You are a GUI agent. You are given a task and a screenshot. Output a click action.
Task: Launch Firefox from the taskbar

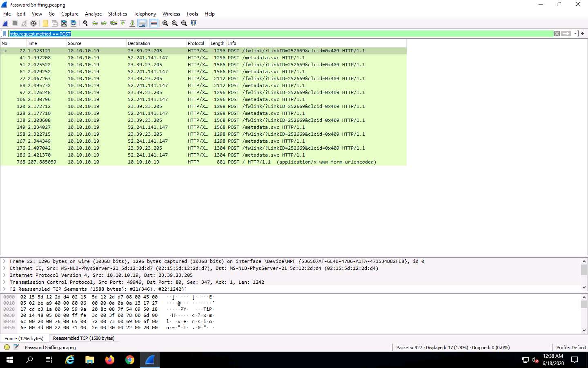[110, 360]
